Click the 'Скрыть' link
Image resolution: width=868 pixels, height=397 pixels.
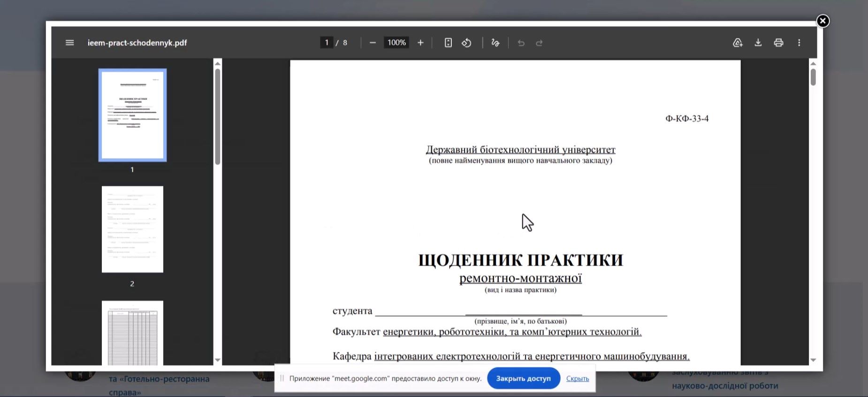tap(577, 378)
